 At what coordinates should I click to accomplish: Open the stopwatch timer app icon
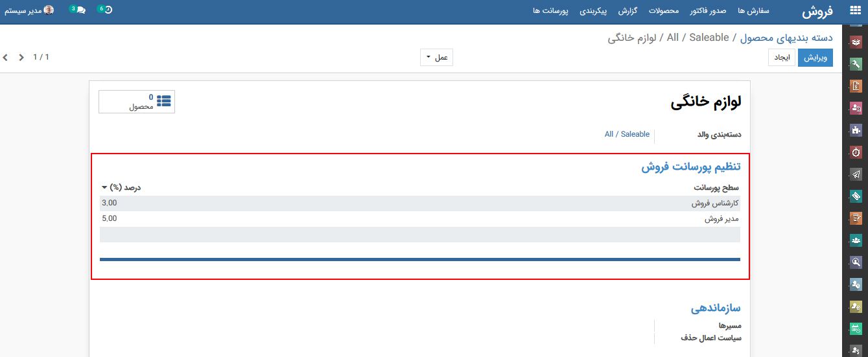856,152
